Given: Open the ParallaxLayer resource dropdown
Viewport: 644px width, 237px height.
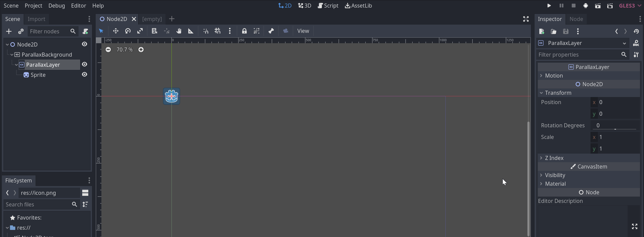Looking at the screenshot, I should click(625, 43).
